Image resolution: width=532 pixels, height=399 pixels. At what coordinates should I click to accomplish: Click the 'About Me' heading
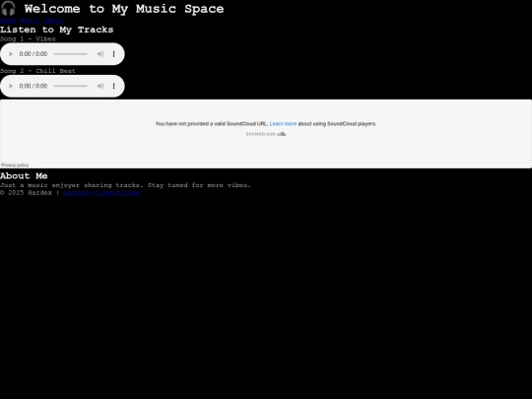(x=24, y=175)
